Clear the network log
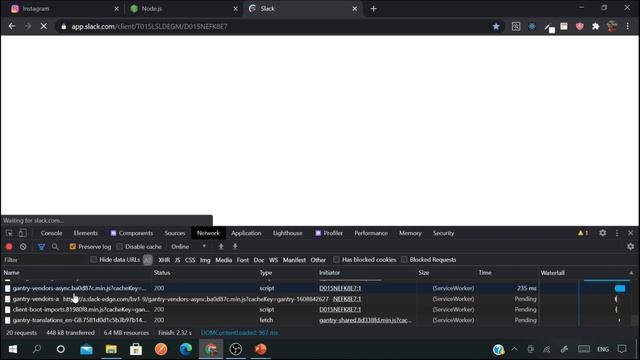This screenshot has height=360, width=640. (23, 247)
